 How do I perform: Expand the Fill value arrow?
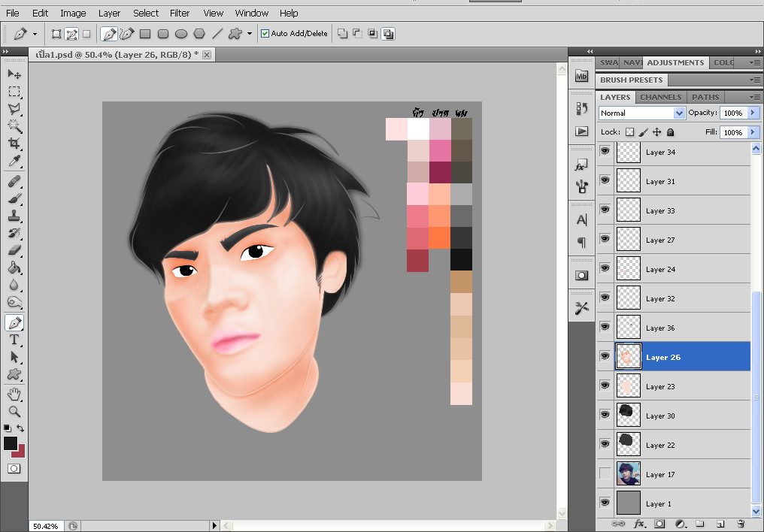(752, 132)
